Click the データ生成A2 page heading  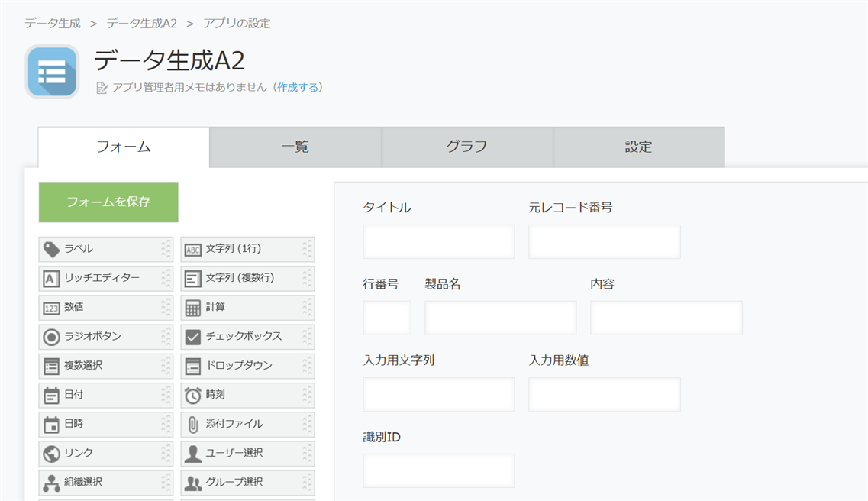coord(169,60)
